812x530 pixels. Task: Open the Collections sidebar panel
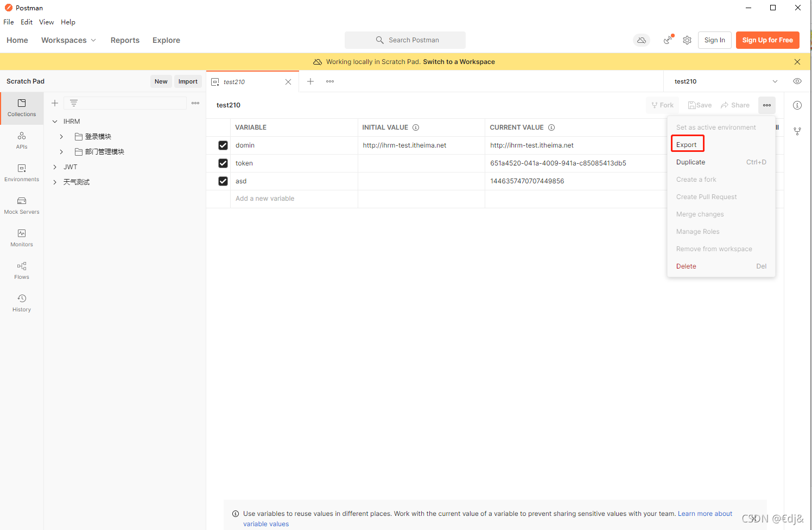pos(22,108)
